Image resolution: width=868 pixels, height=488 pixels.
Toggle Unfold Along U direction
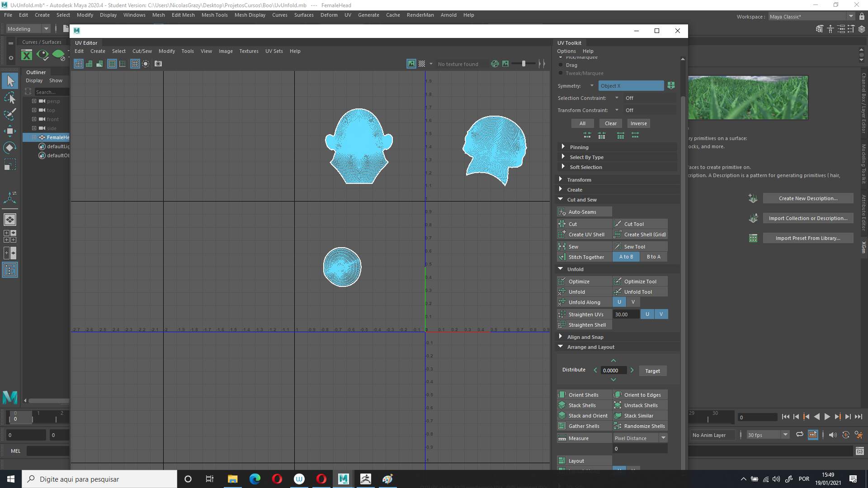(x=619, y=302)
